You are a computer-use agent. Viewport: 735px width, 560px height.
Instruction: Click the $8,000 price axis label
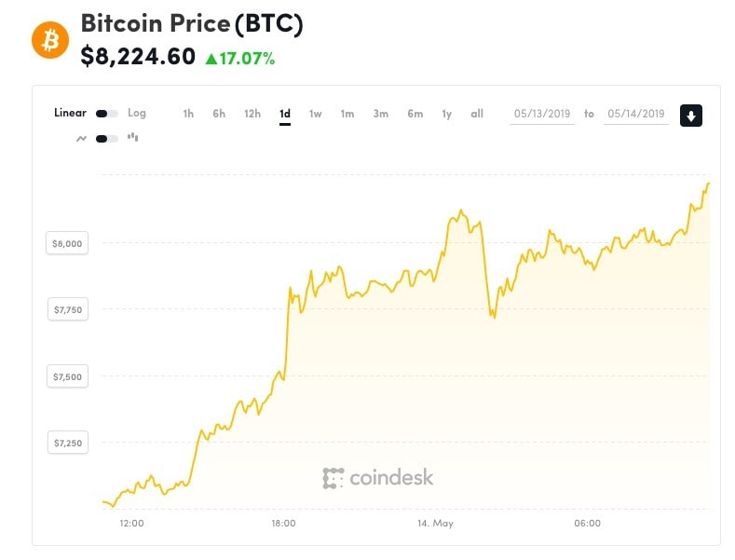tap(67, 243)
